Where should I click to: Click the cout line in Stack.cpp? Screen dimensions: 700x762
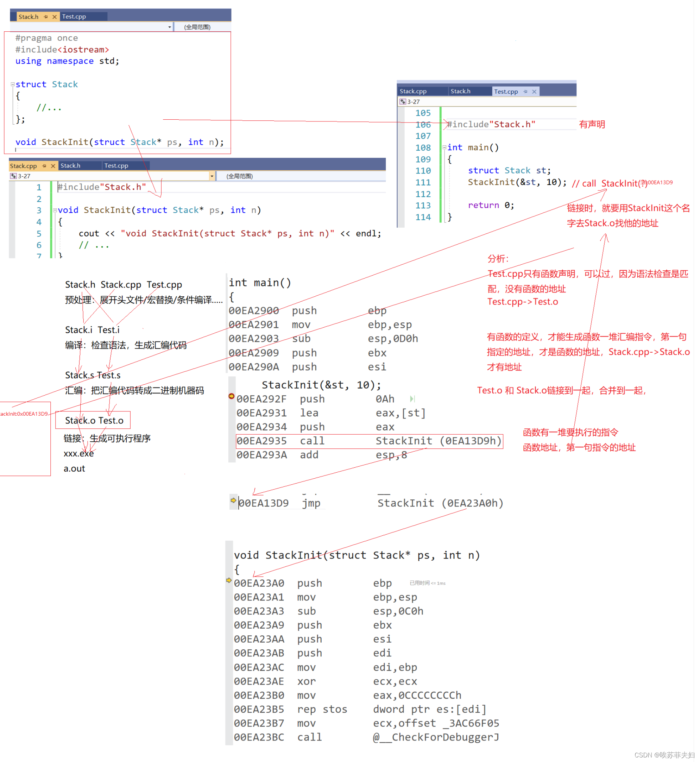click(x=230, y=234)
